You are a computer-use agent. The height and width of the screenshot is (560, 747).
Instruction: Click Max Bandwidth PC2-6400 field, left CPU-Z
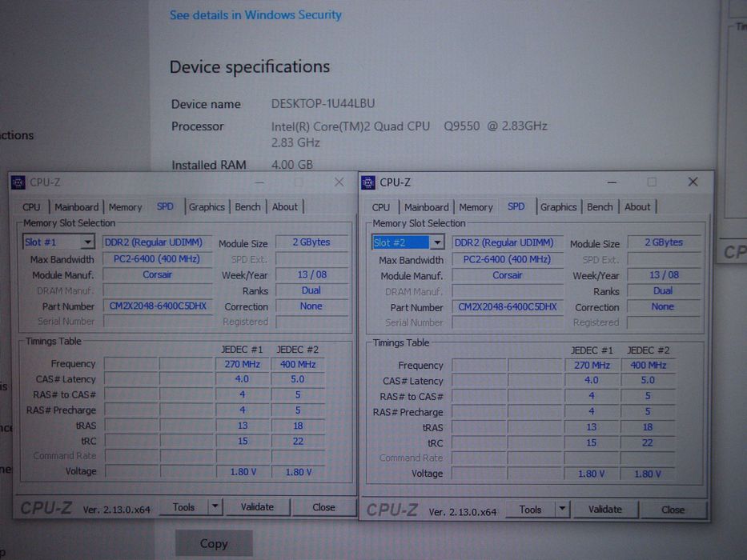coord(158,258)
